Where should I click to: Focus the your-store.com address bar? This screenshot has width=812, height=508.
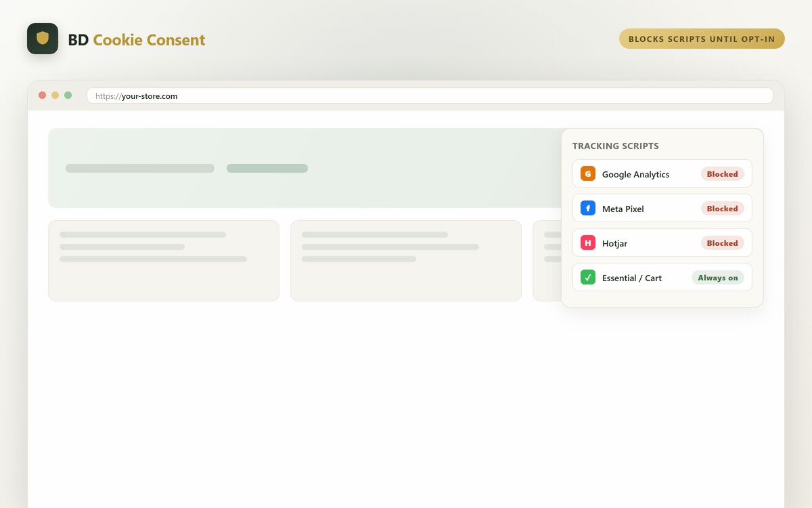(x=430, y=96)
